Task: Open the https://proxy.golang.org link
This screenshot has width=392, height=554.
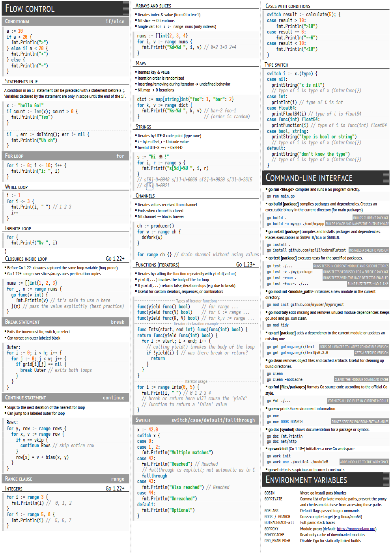Action: coord(356,529)
